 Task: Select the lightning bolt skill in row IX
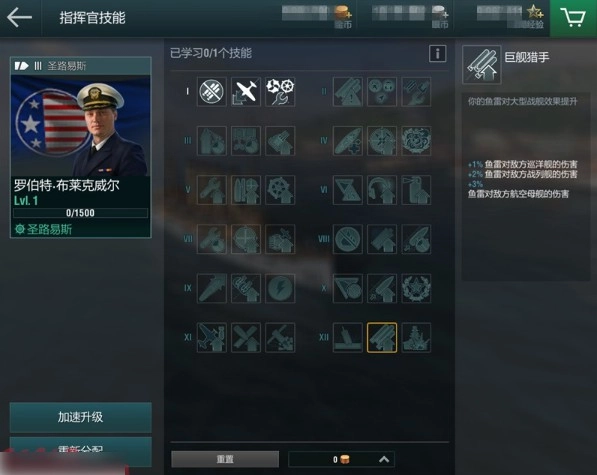pyautogui.click(x=280, y=289)
